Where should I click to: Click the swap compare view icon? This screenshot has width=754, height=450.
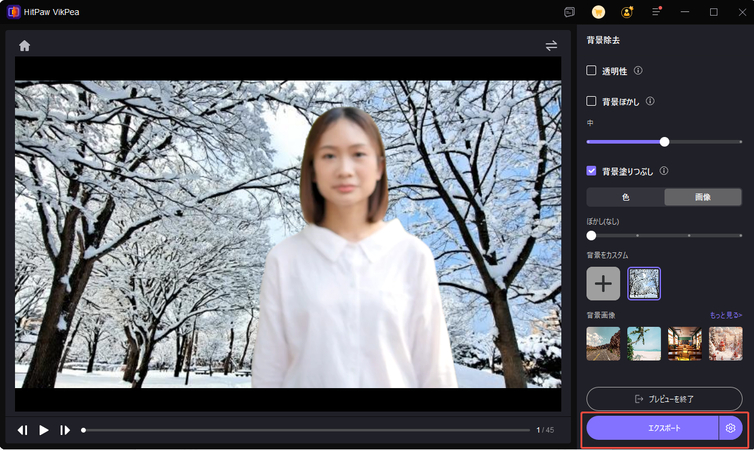pyautogui.click(x=551, y=46)
